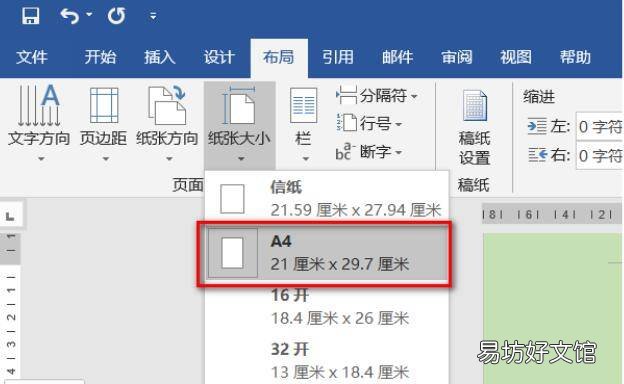Click the 栏 columns icon
624x384 pixels.
point(303,105)
